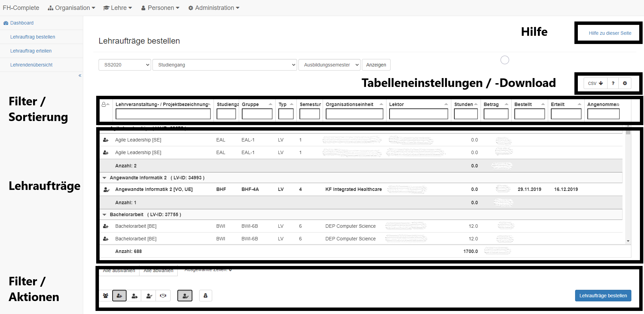Toggle the user-plus filter button
The image size is (644, 314).
[x=119, y=296]
